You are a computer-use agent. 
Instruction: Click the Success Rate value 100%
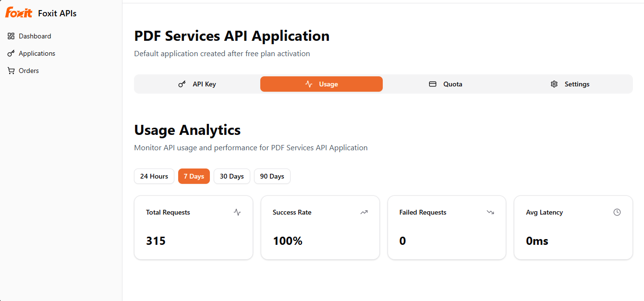coord(288,241)
